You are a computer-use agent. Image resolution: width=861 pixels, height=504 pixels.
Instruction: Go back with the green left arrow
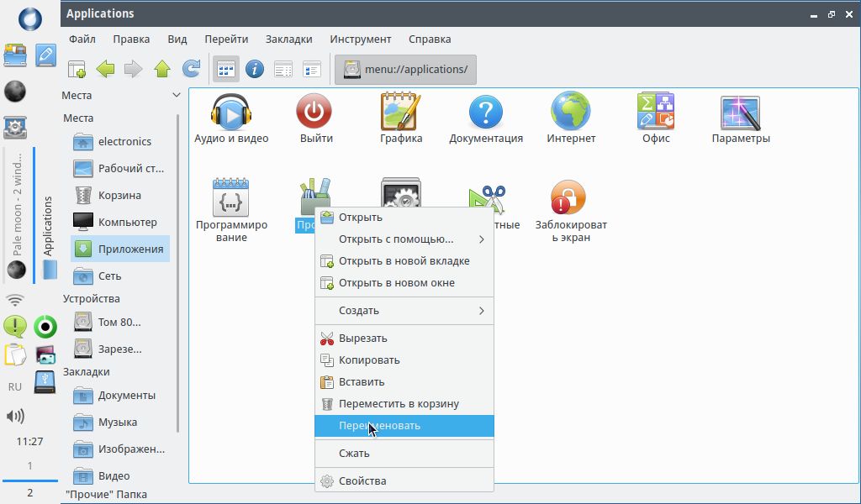coord(105,69)
